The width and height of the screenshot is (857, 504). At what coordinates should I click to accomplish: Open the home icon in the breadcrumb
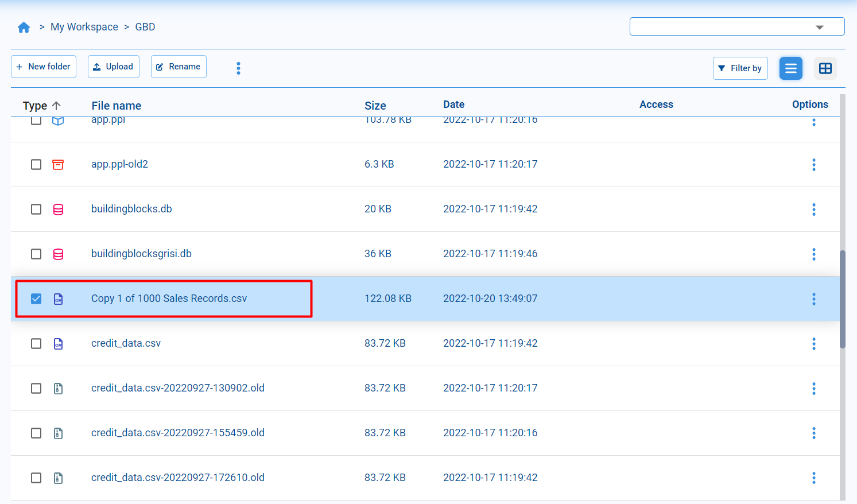coord(24,26)
